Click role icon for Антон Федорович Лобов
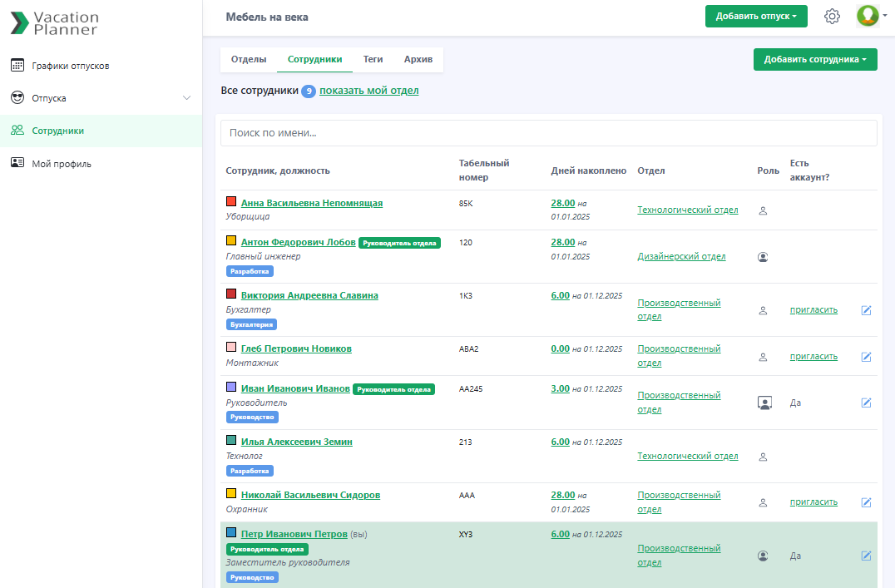This screenshot has height=588, width=895. [763, 257]
